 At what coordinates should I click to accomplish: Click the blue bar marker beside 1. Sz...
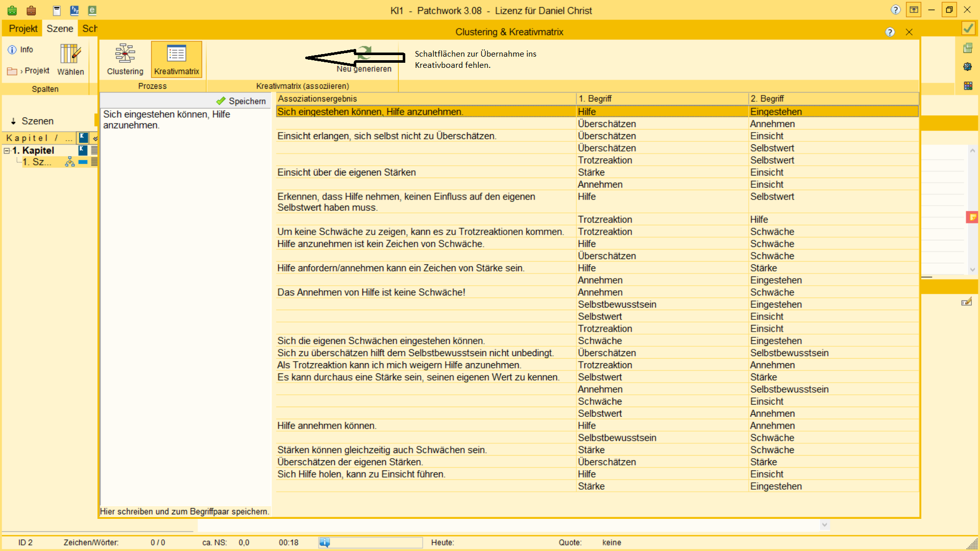(x=83, y=162)
